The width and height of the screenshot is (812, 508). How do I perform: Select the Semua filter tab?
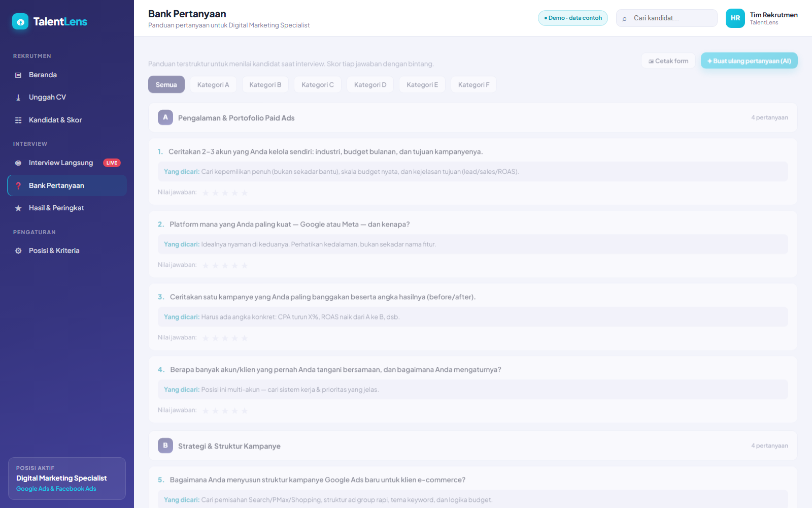pyautogui.click(x=166, y=85)
